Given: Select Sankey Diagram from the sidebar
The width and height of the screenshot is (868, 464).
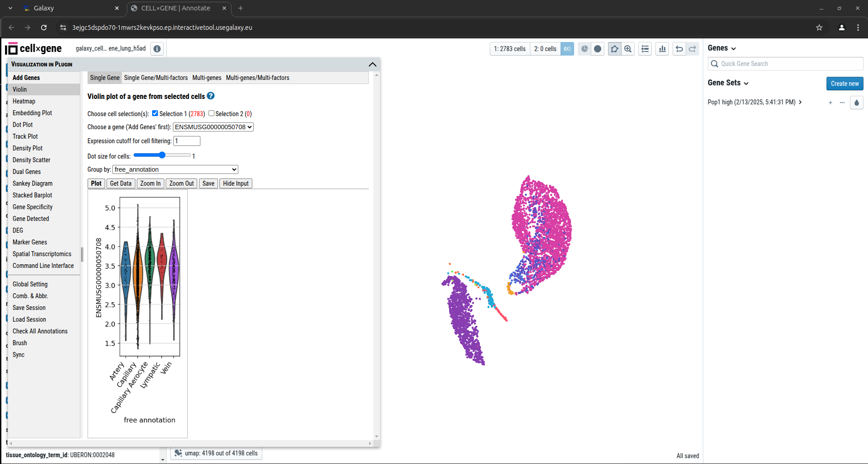Looking at the screenshot, I should pos(32,183).
